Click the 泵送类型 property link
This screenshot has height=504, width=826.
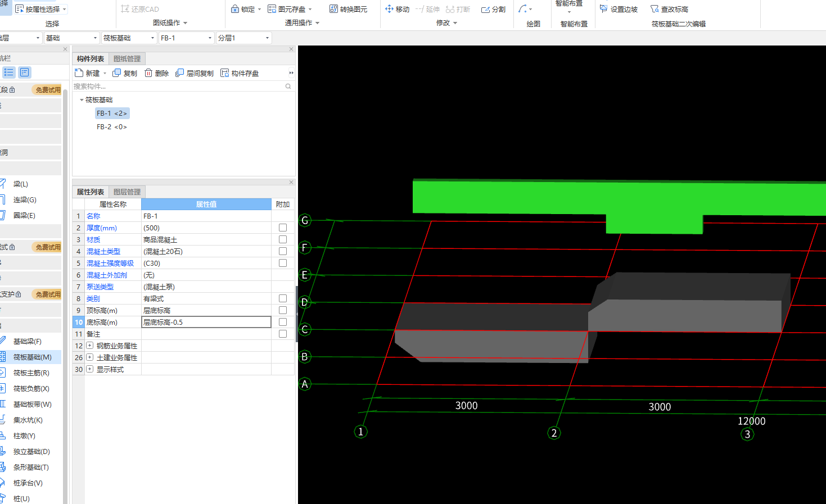100,287
